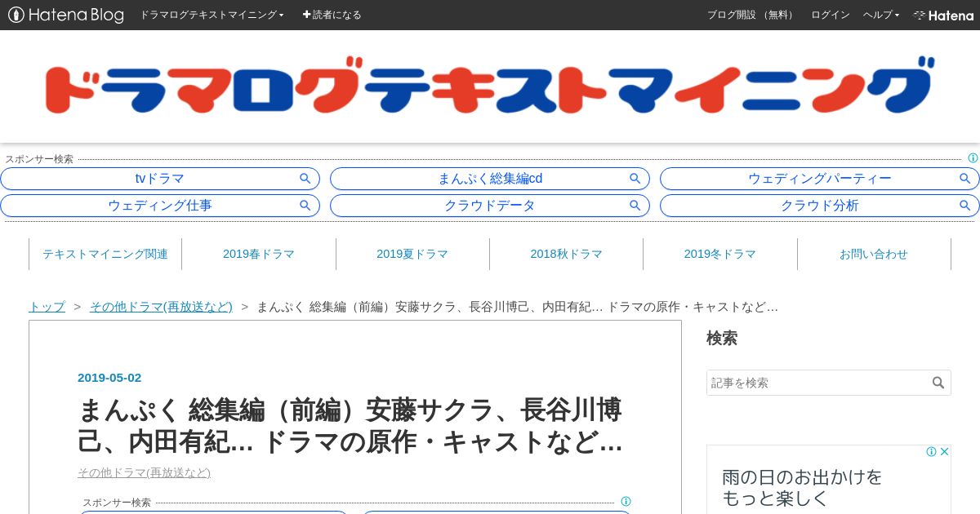The image size is (980, 514).
Task: Open 2019夏ドラマ menu item
Action: (x=412, y=254)
